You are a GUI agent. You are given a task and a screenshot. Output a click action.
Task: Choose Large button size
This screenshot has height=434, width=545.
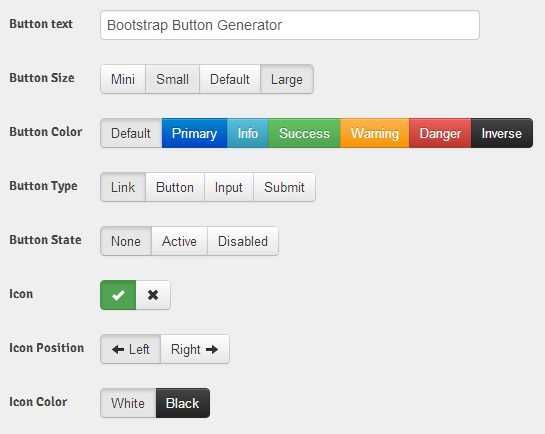point(287,79)
